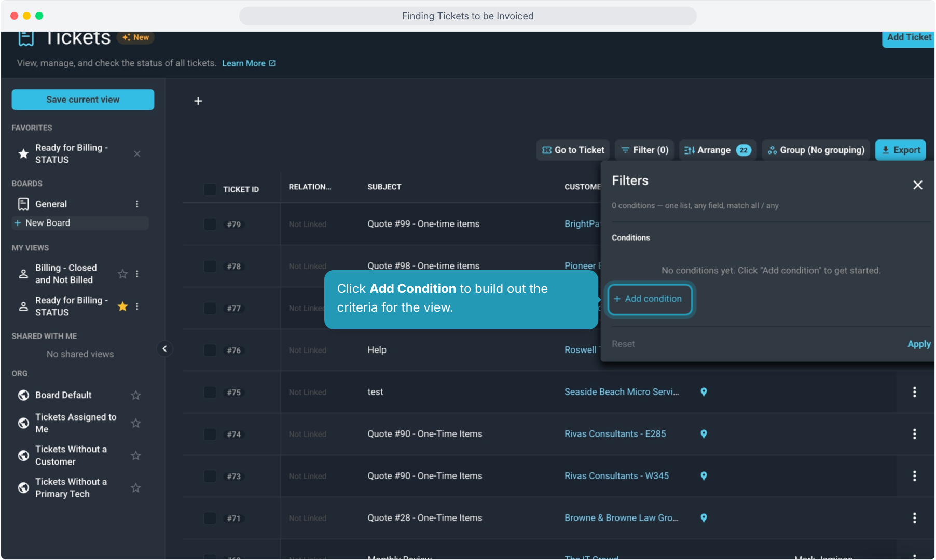Click Apply in the Filters panel
Screen dimensions: 936x560
coord(919,344)
